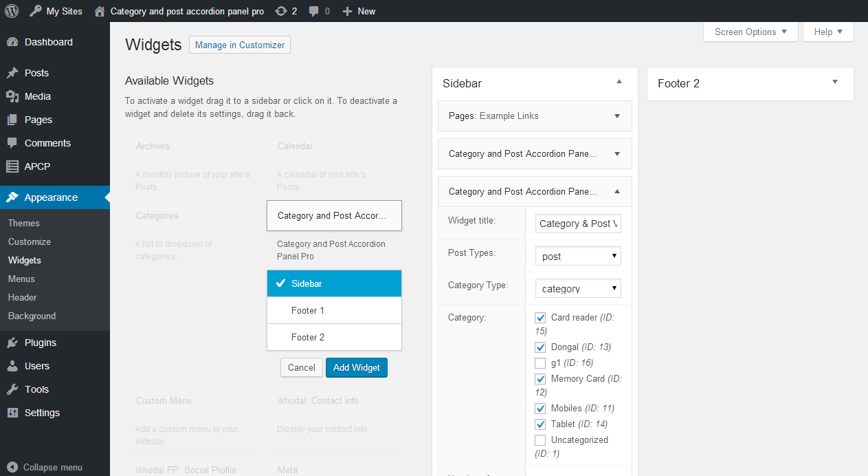Screen dimensions: 868x476
Task: Uncheck the Tablet category checkbox
Action: point(540,424)
